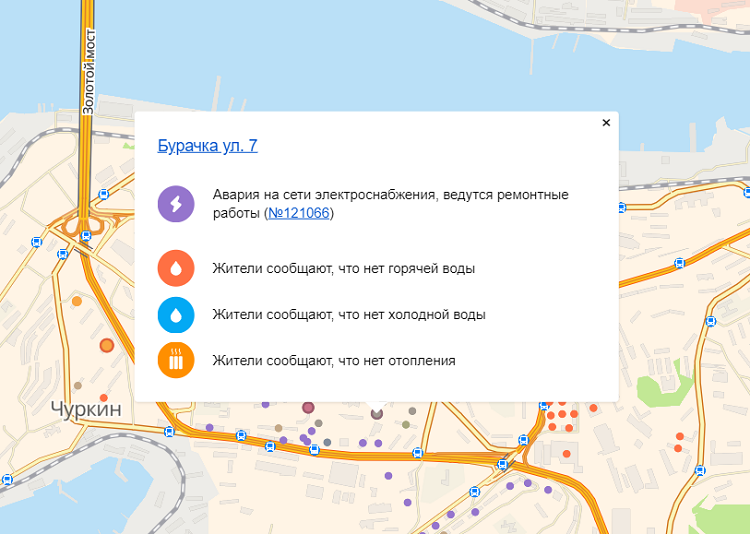Click the orange hot water droplet icon
Screen dimensions: 750x534
pos(176,269)
